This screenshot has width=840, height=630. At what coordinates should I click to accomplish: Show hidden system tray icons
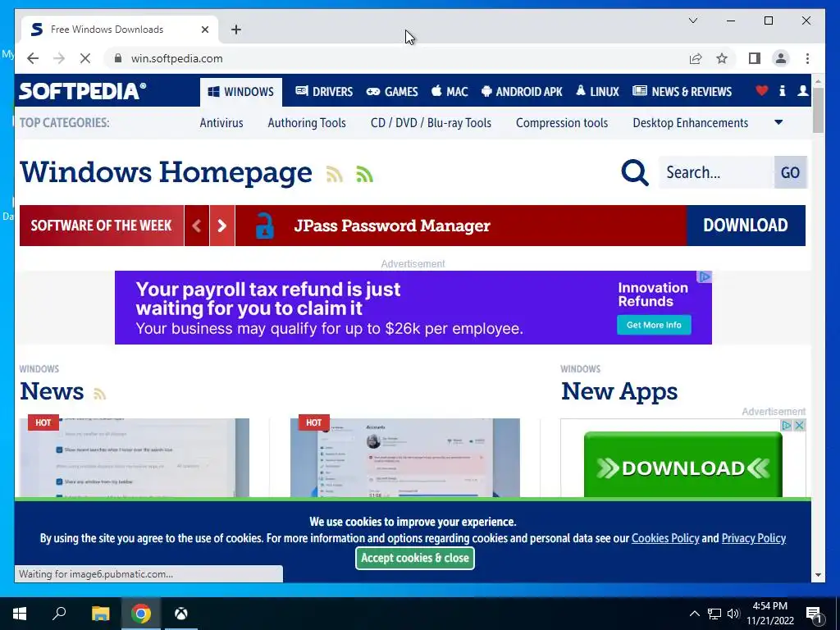pos(694,614)
